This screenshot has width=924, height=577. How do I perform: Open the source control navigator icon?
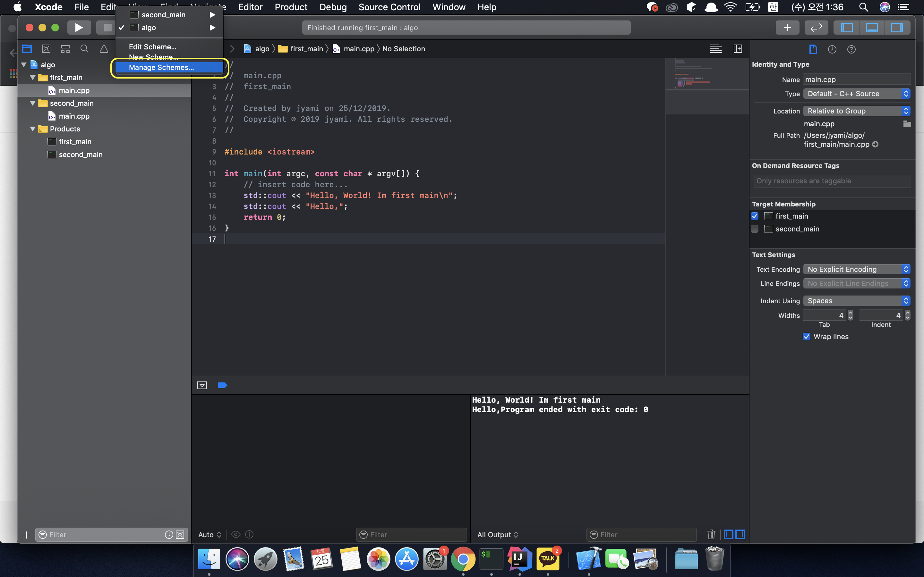46,49
